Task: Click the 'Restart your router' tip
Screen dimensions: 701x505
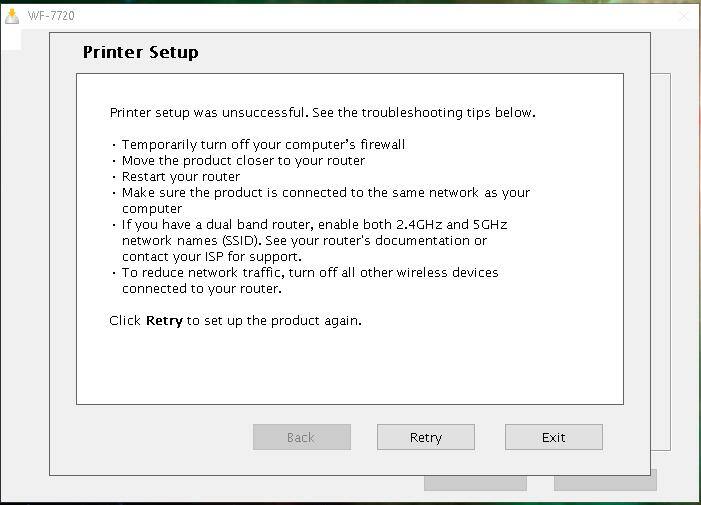Action: [181, 176]
